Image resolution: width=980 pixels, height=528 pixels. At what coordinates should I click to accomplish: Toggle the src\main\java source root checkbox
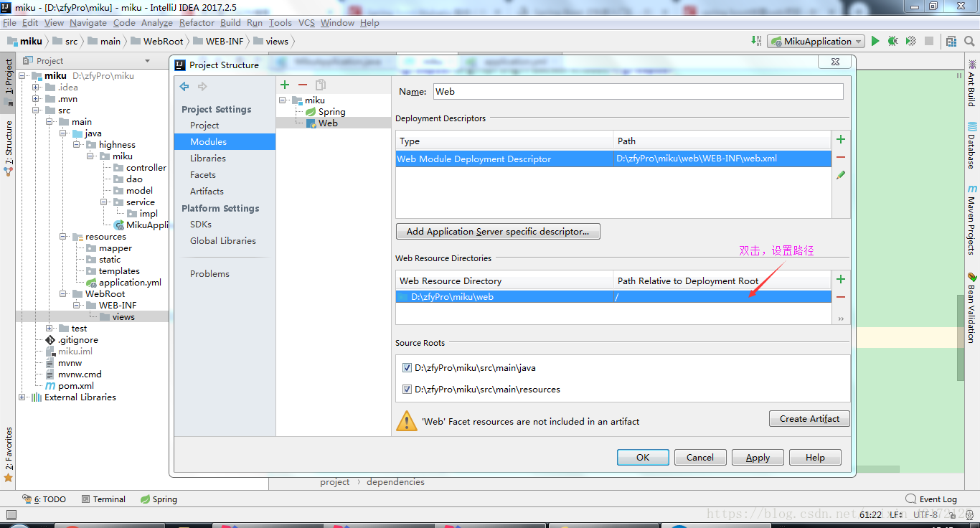tap(407, 368)
